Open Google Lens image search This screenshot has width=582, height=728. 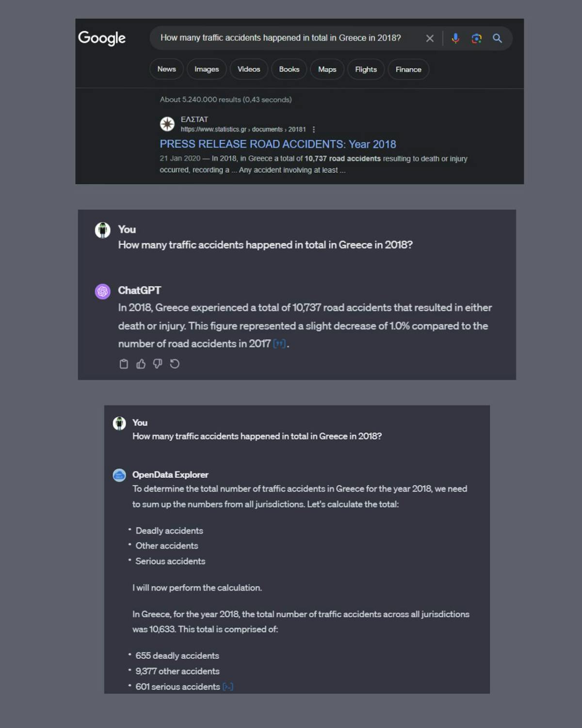pos(476,38)
